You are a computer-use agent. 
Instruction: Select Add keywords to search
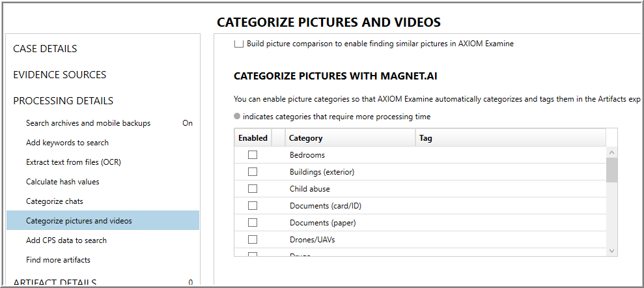pyautogui.click(x=67, y=143)
